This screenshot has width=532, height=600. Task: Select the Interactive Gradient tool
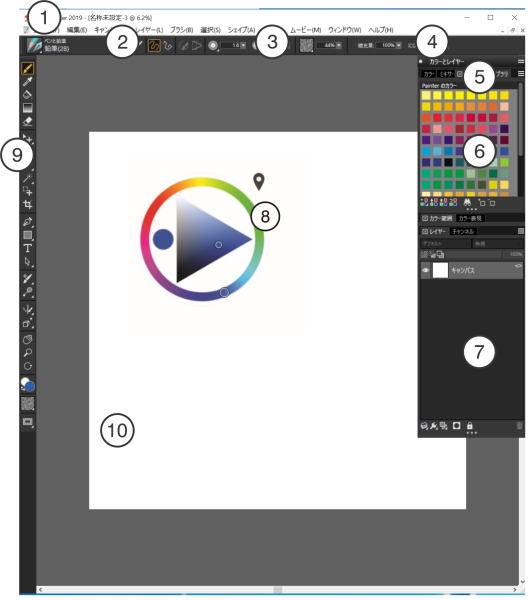pos(28,108)
